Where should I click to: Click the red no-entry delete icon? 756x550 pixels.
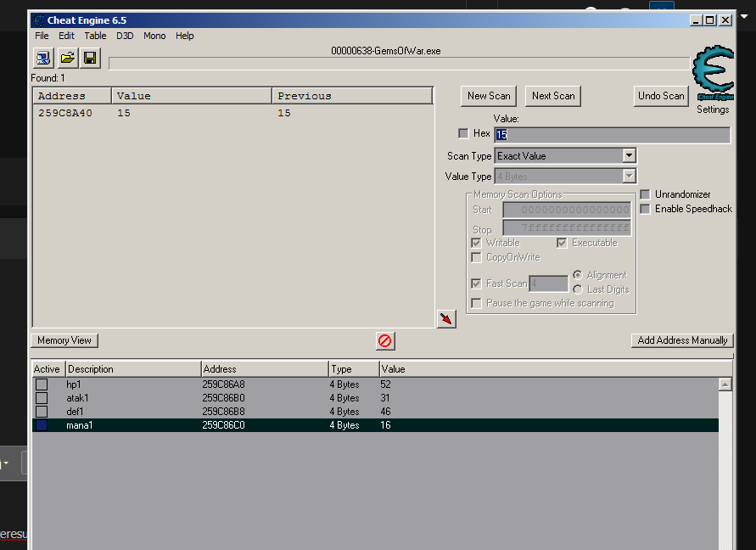[x=384, y=340]
